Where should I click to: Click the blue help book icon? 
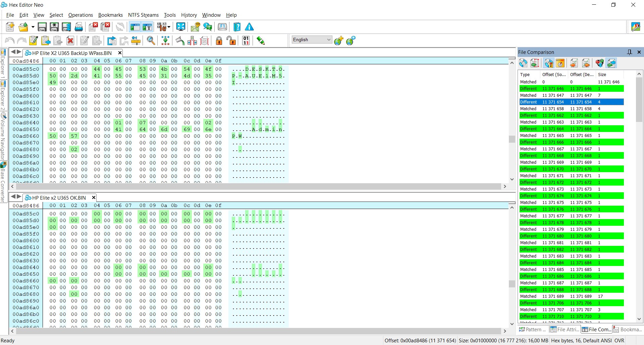(x=237, y=27)
